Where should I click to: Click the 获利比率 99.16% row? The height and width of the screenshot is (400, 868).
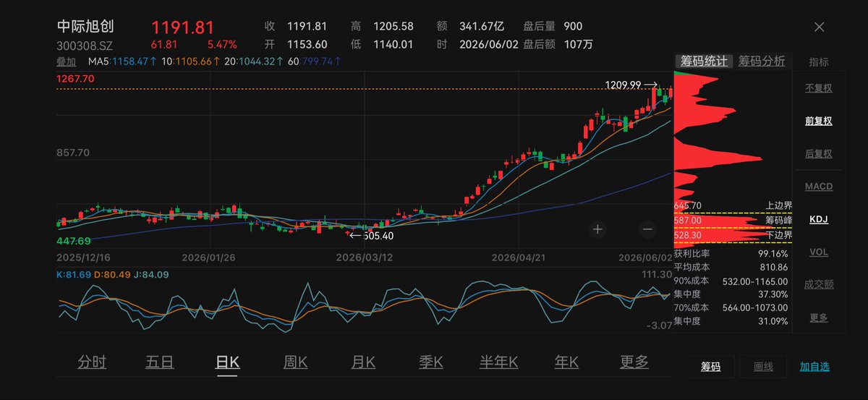(731, 254)
